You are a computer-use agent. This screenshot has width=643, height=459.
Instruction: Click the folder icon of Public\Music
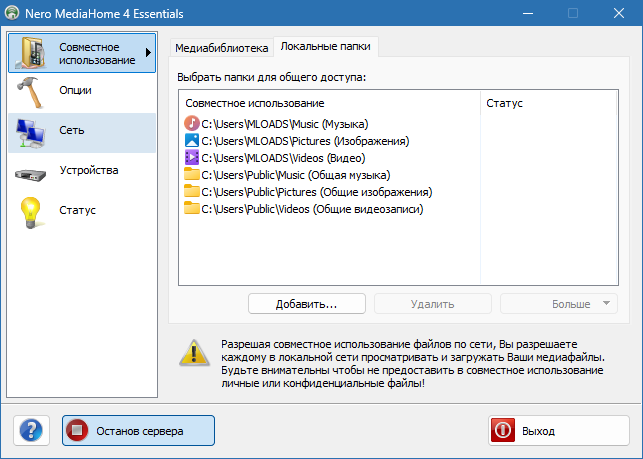point(192,174)
